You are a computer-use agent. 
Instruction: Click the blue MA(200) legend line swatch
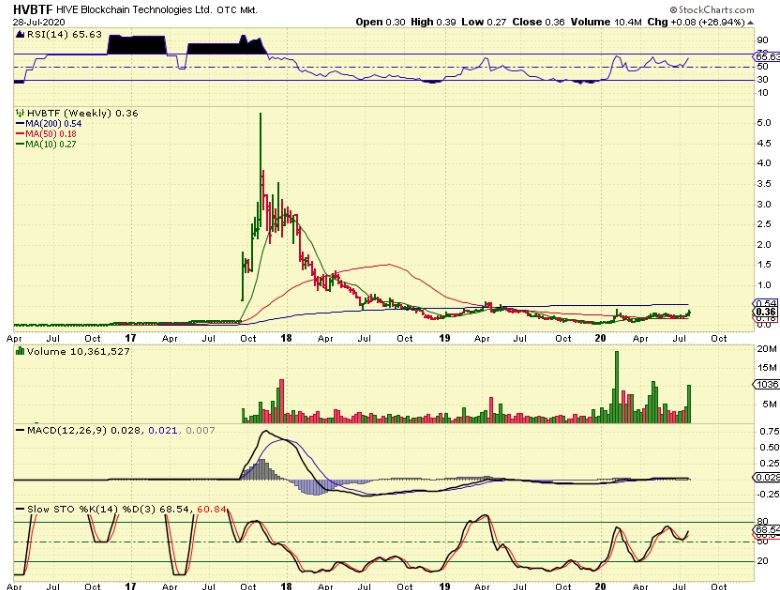coord(20,123)
